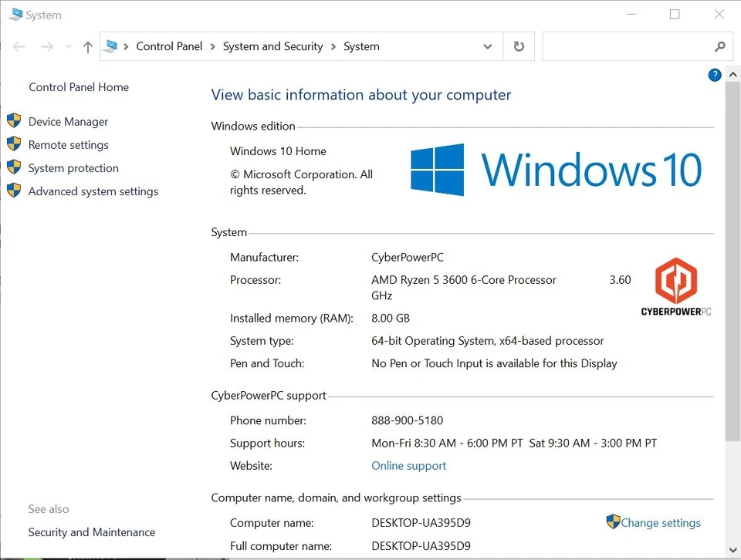Image resolution: width=741 pixels, height=560 pixels.
Task: Open the blue Help question mark icon
Action: pos(715,75)
